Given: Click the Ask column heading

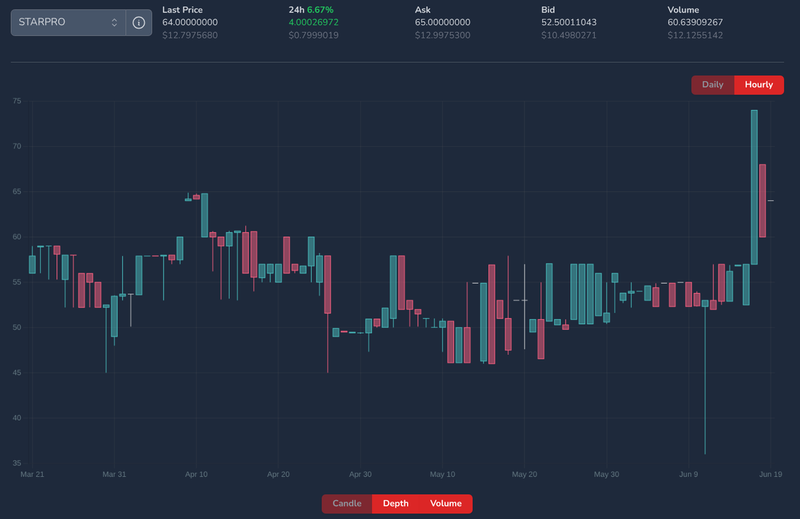Looking at the screenshot, I should point(422,10).
